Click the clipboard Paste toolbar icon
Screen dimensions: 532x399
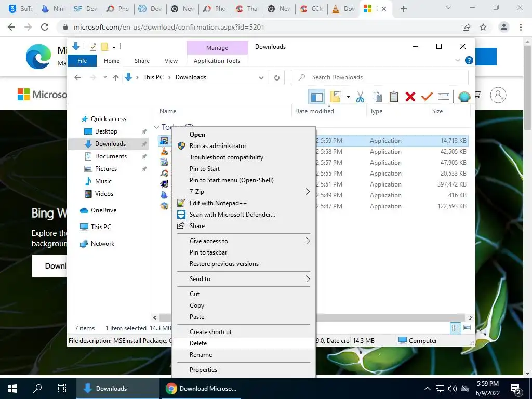point(394,97)
